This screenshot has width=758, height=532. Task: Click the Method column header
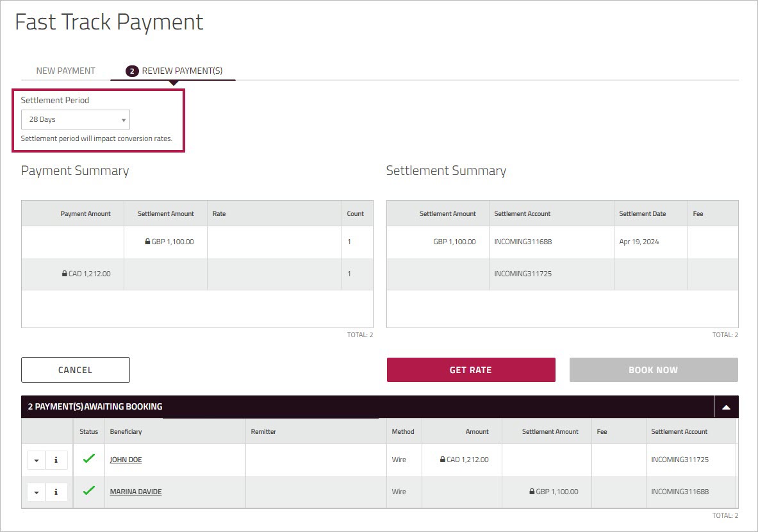click(403, 431)
